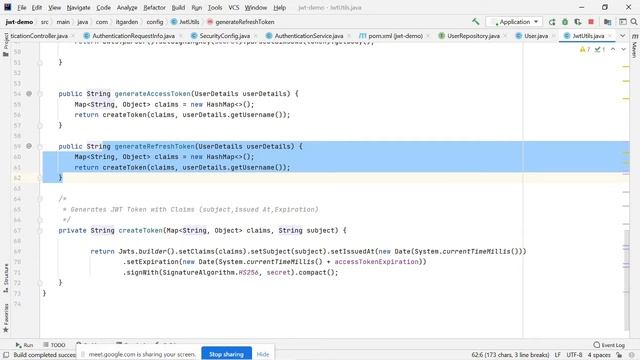Close the User.java tab
Viewport: 640px width, 360px height.
(553, 36)
